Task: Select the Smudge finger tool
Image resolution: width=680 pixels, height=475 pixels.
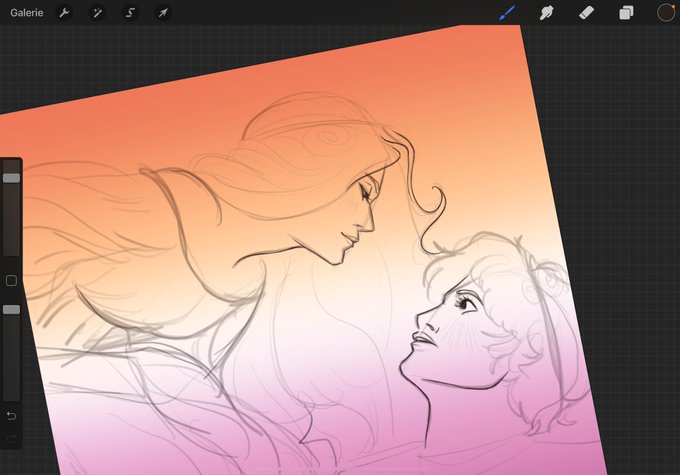Action: point(546,13)
